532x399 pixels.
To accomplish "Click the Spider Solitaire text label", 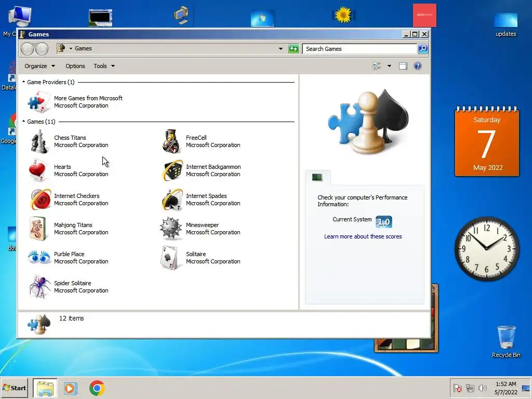I will pos(72,283).
